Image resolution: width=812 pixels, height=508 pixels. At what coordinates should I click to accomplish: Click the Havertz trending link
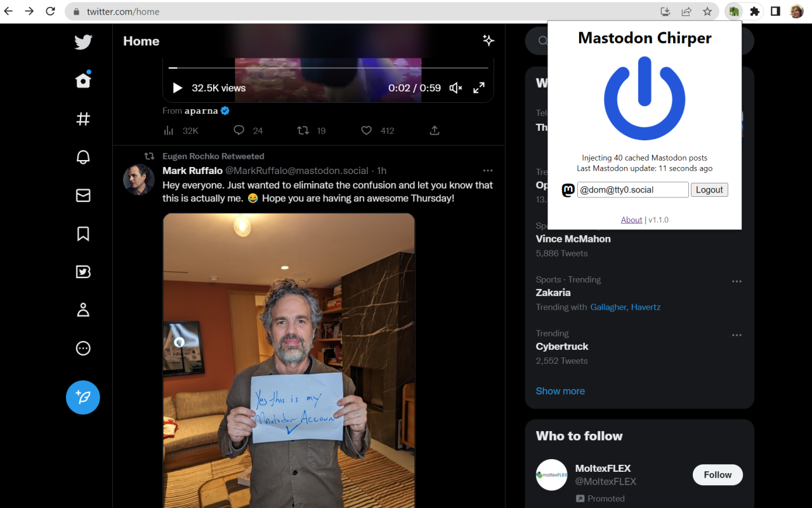pos(646,307)
